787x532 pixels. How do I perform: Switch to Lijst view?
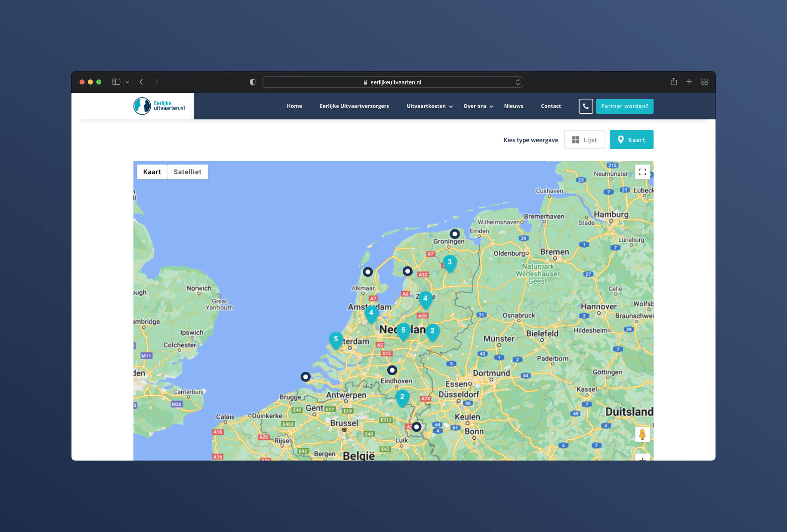click(584, 140)
